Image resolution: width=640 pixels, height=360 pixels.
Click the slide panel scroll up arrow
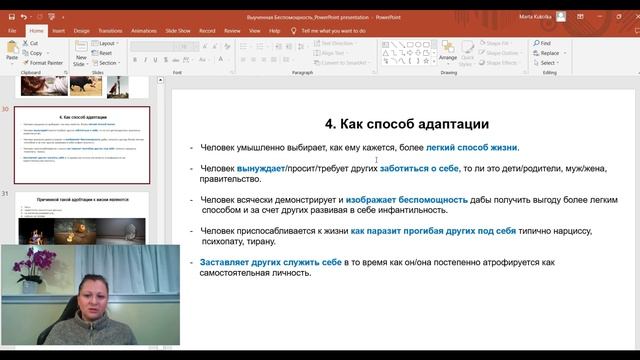160,80
